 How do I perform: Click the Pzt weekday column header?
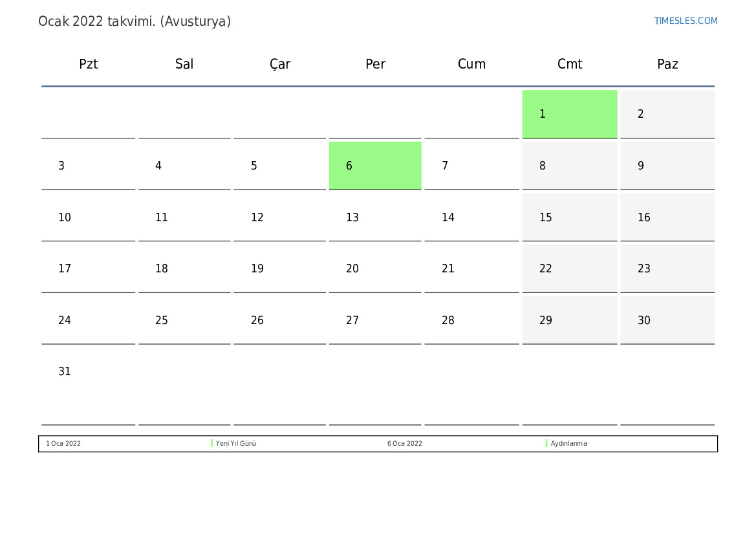(x=89, y=64)
